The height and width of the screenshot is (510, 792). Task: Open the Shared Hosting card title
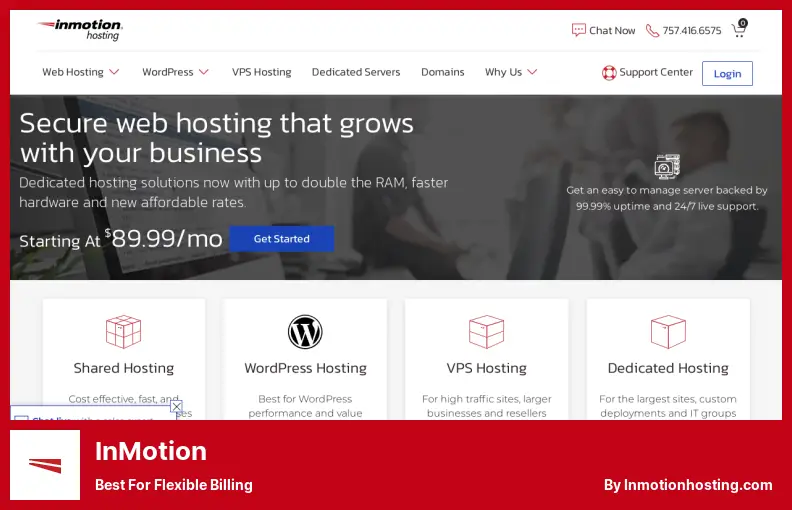point(124,368)
